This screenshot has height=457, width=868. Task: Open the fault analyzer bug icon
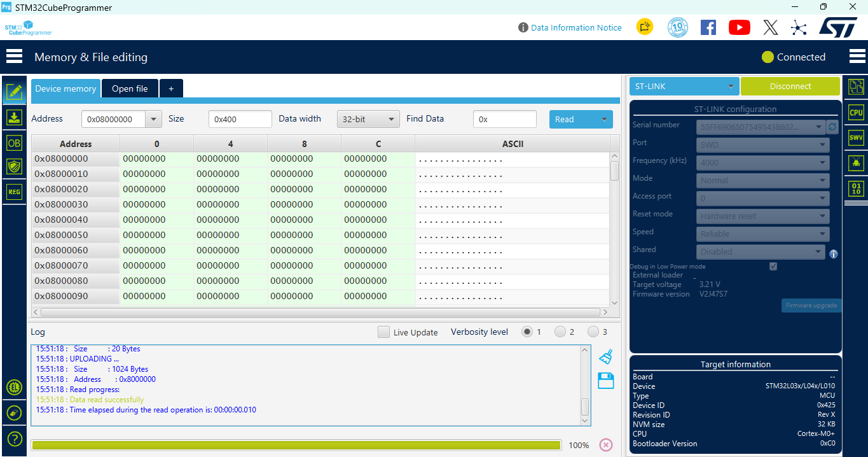coord(857,163)
